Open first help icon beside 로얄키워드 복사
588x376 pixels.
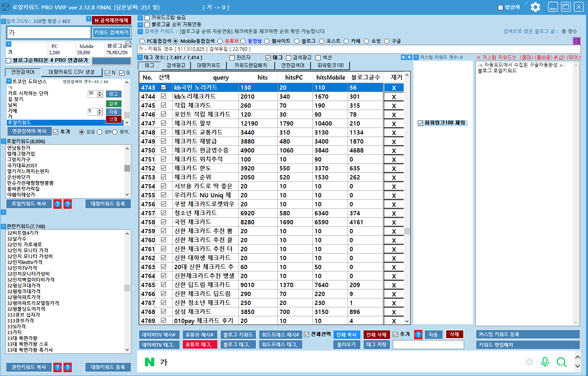pyautogui.click(x=57, y=204)
